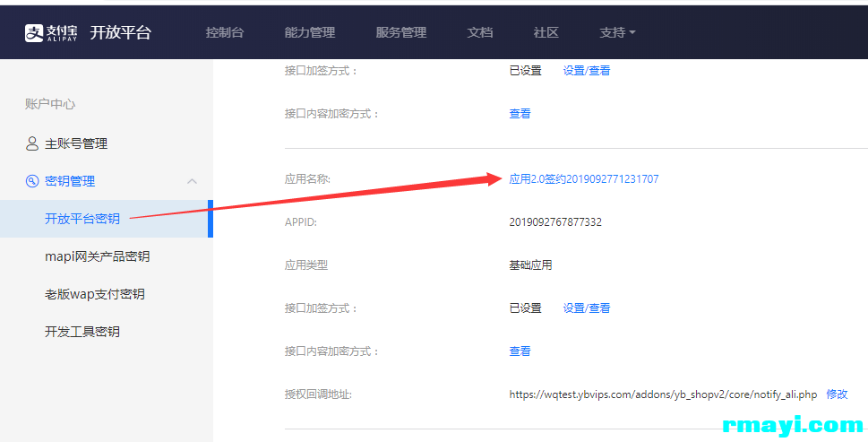Click APPID value 2019092767877332
This screenshot has height=442, width=868.
point(555,222)
